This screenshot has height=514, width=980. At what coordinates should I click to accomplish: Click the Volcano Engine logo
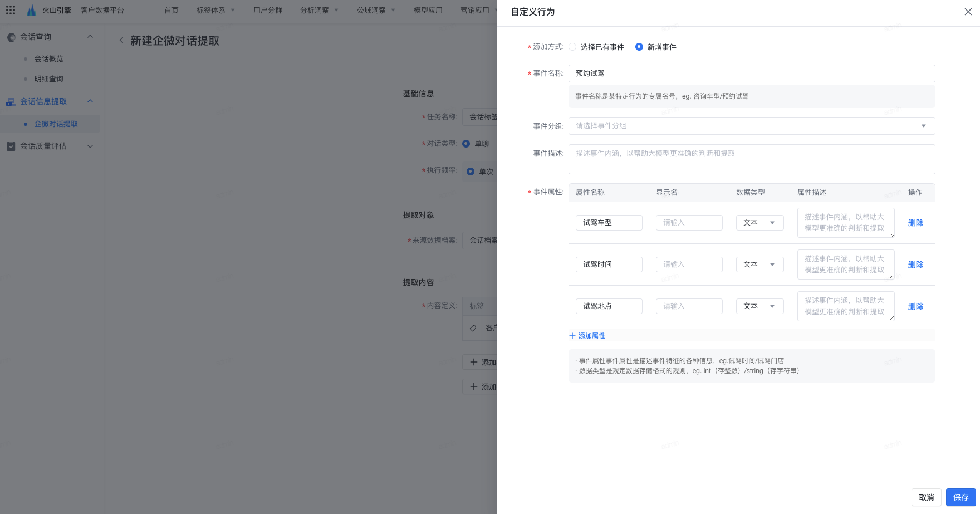coord(32,10)
